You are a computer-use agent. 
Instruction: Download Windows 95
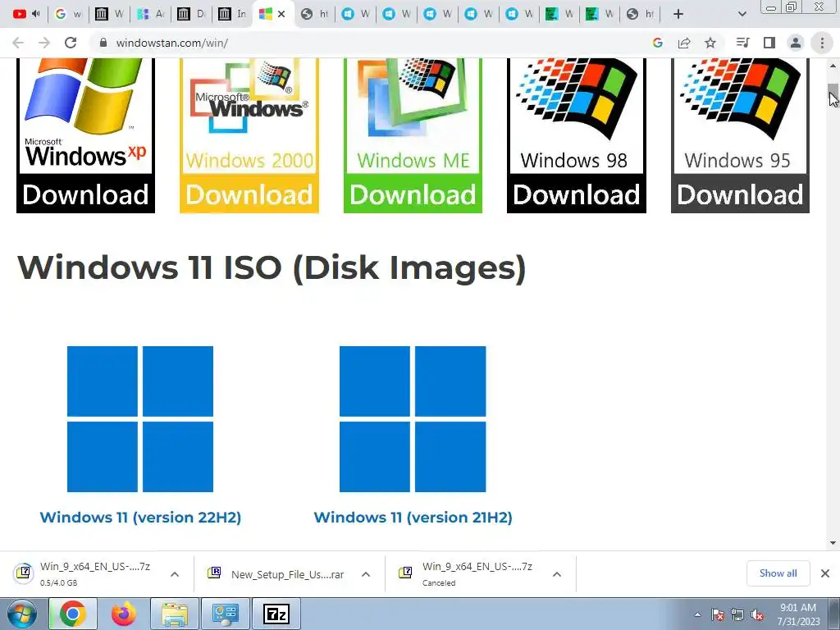pyautogui.click(x=740, y=194)
